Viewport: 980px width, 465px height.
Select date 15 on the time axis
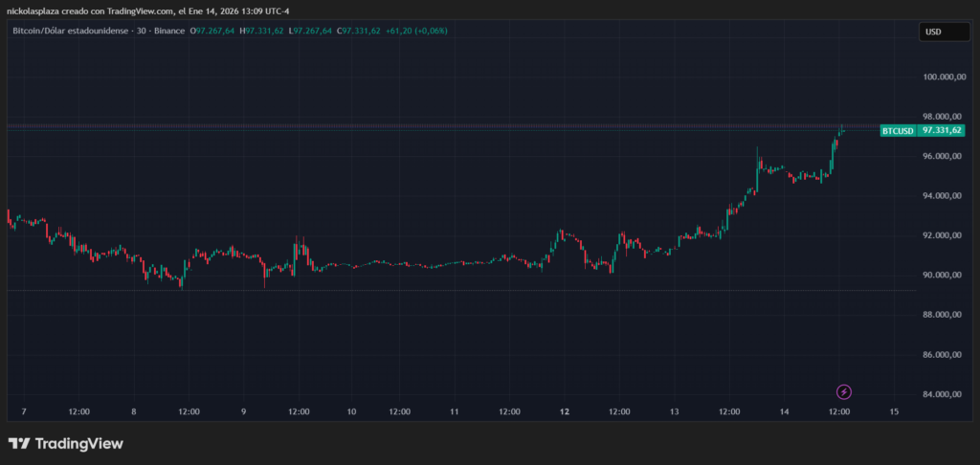tap(894, 411)
